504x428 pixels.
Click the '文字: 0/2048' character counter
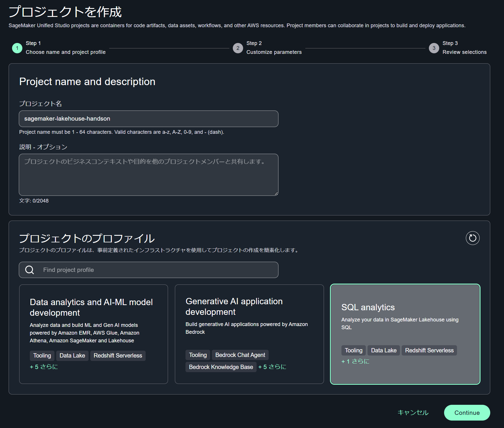34,201
